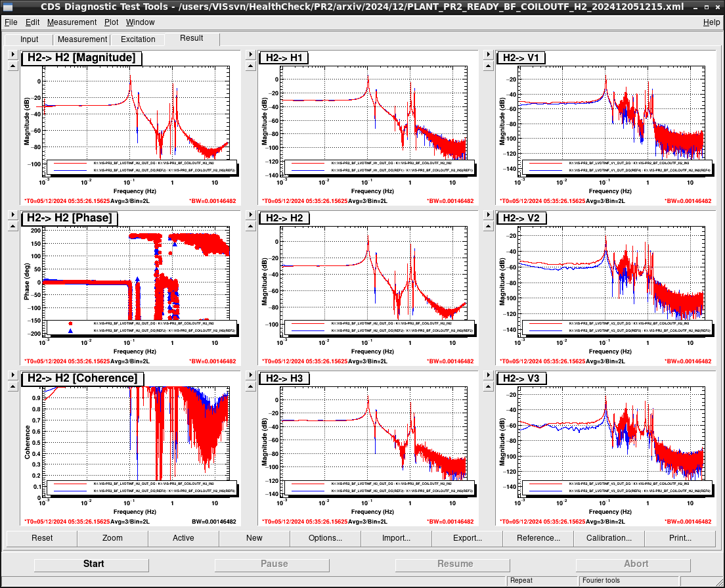This screenshot has width=725, height=588.
Task: Click right-arrow icon beside H2-> H2 [Magnitude] plot
Action: (13, 55)
